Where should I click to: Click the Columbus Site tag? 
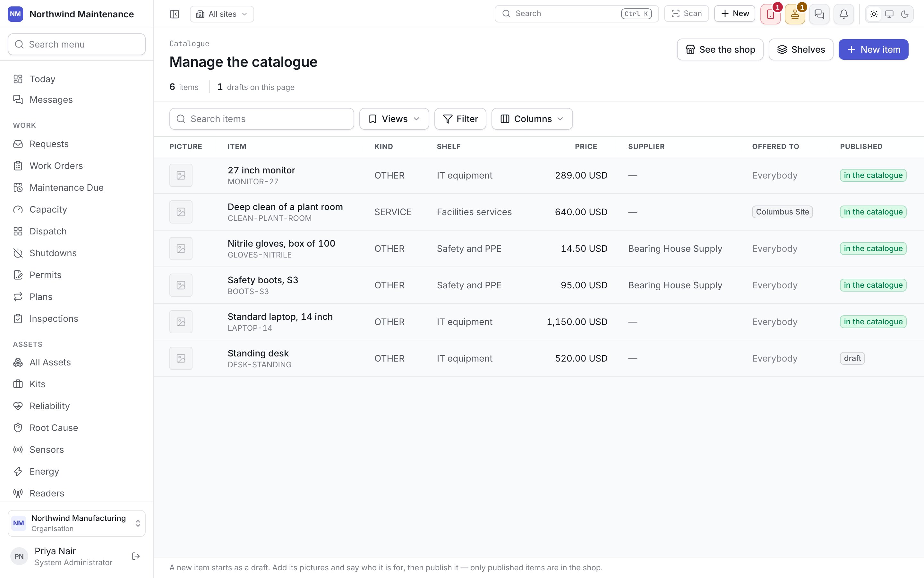(x=782, y=212)
